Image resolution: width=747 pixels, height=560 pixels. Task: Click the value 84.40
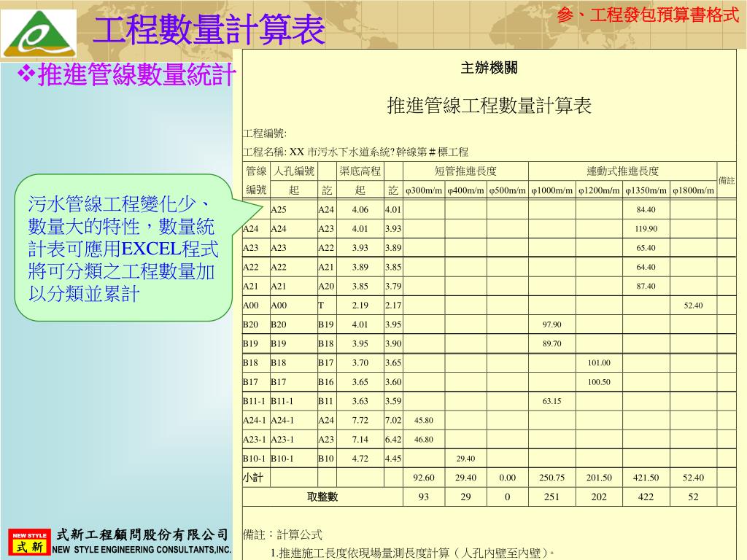[646, 209]
